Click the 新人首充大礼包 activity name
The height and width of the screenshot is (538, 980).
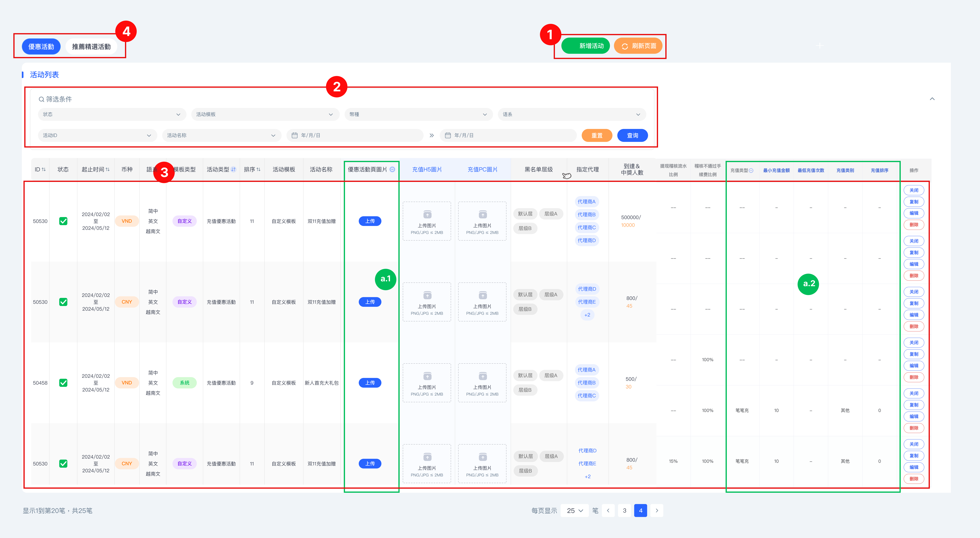(321, 383)
